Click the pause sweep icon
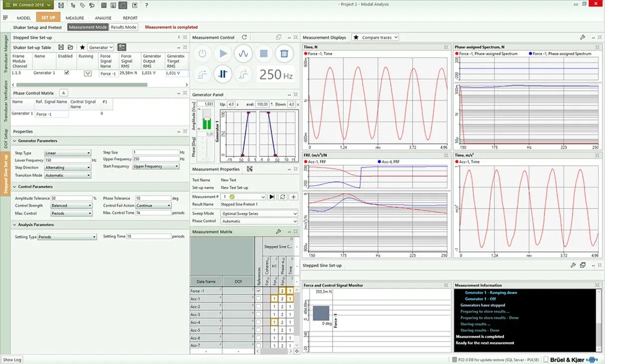The height and width of the screenshot is (364, 638). 223,74
